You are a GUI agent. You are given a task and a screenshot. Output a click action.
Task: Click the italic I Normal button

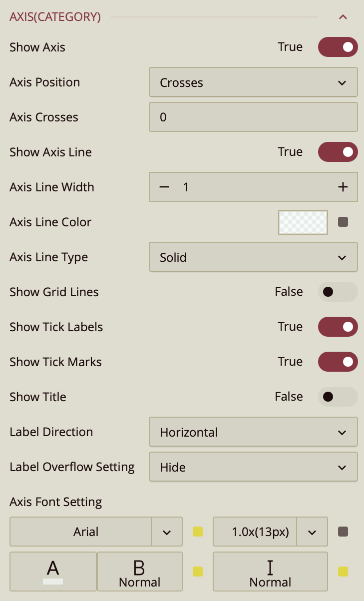tap(270, 572)
